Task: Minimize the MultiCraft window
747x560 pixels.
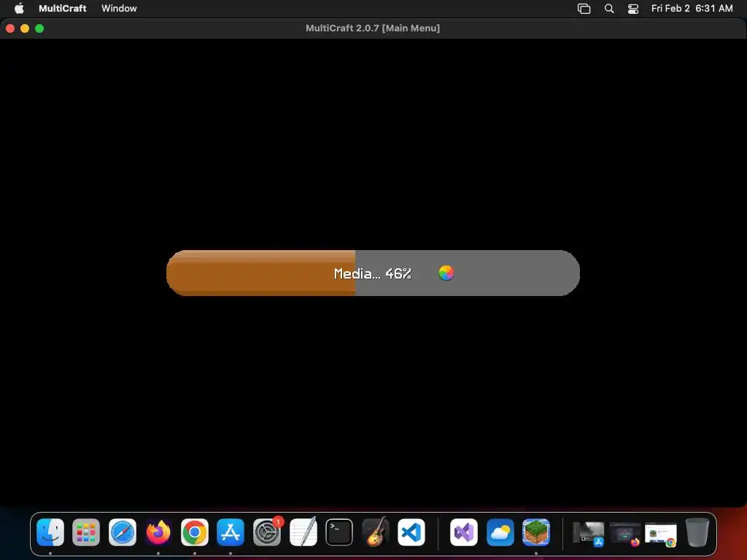Action: coord(25,28)
